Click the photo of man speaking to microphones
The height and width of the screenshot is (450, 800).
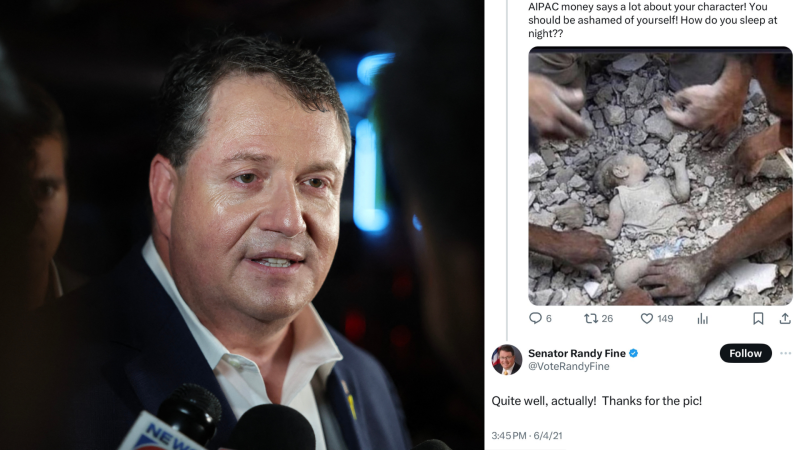pyautogui.click(x=242, y=225)
